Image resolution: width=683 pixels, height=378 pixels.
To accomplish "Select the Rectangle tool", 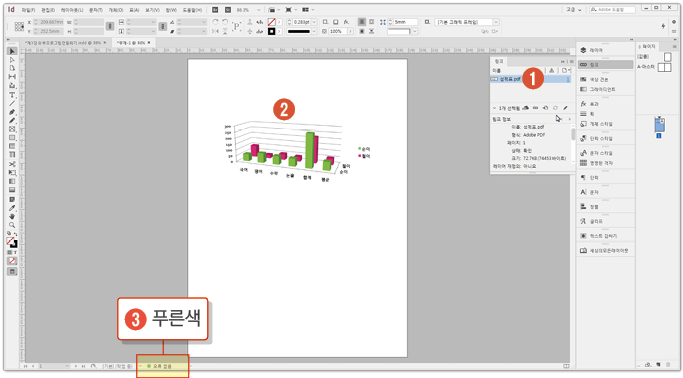I will [12, 138].
